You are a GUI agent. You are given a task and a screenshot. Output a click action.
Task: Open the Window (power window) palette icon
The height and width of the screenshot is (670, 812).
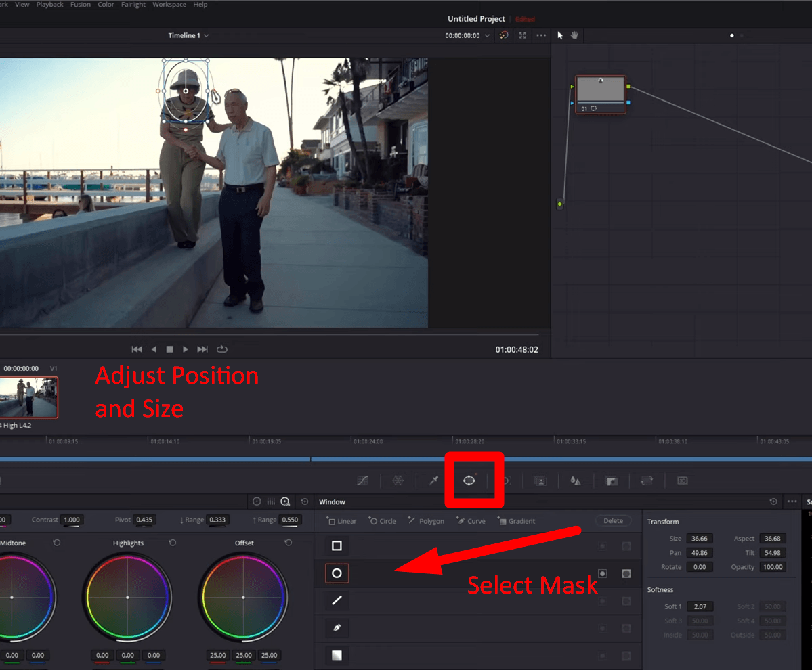[x=469, y=480]
